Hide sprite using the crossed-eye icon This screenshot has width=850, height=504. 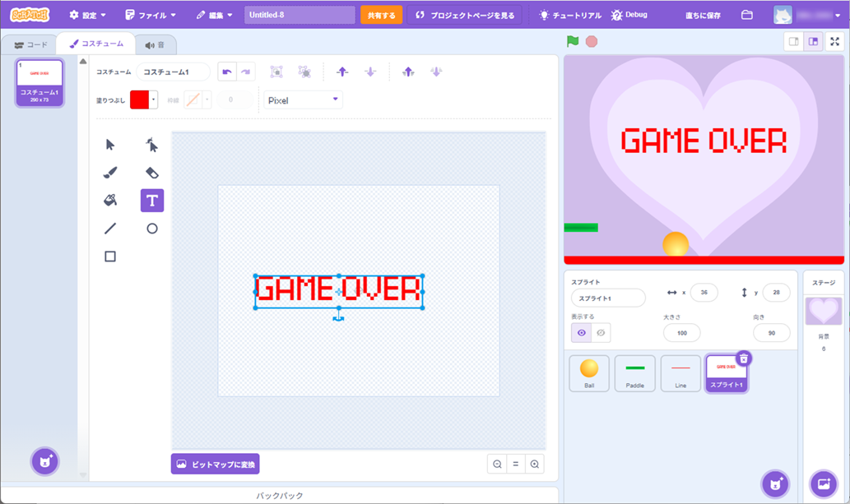point(601,333)
